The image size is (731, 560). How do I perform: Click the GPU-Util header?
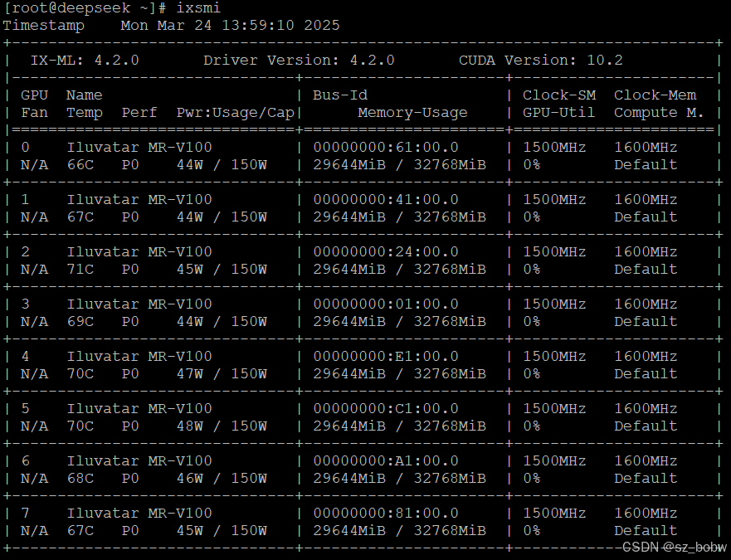click(x=559, y=113)
